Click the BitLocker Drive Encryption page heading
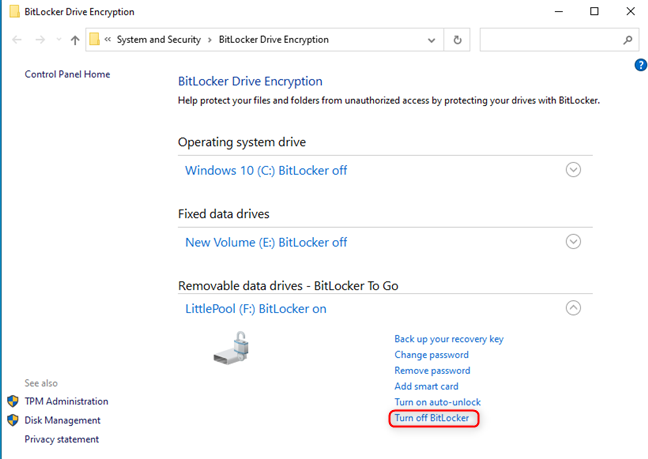The height and width of the screenshot is (459, 648). pos(250,81)
